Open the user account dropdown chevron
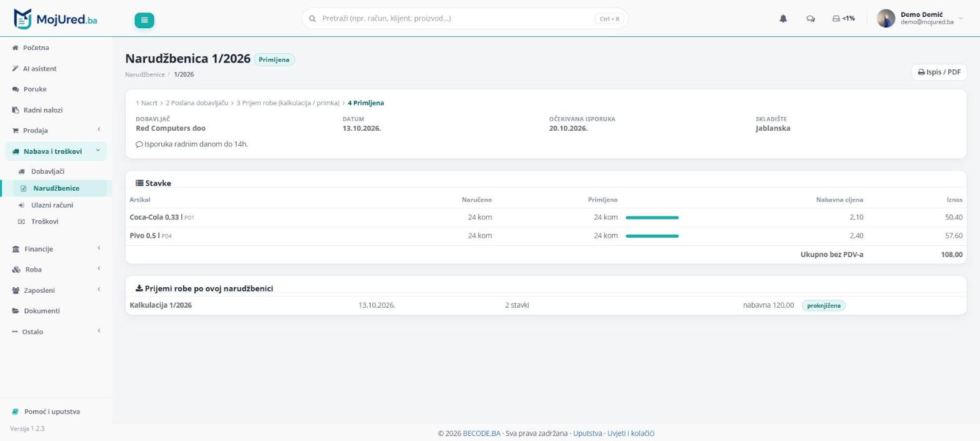This screenshot has width=980, height=441. click(961, 19)
